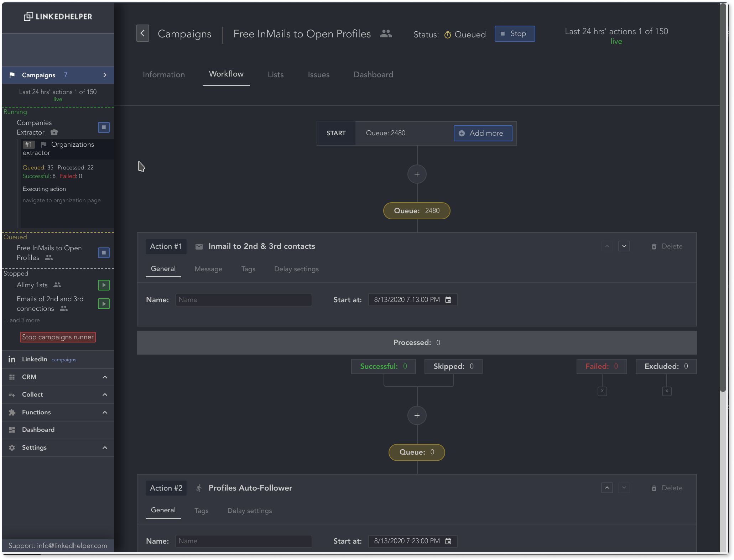Click Add more to expand the queue
The image size is (734, 560).
tap(482, 132)
